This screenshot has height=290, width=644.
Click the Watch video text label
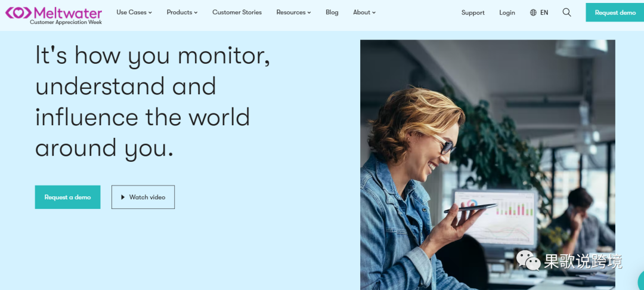pos(147,197)
